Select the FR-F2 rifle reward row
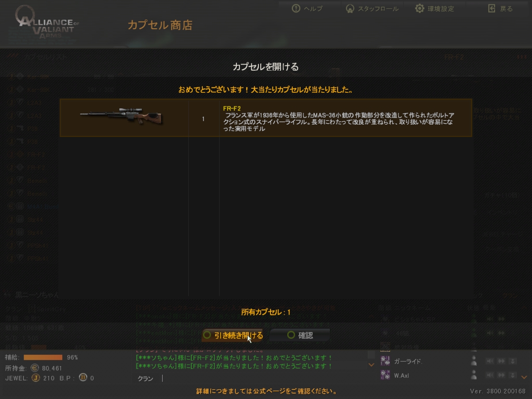Viewport: 532px width, 399px height. [x=266, y=118]
